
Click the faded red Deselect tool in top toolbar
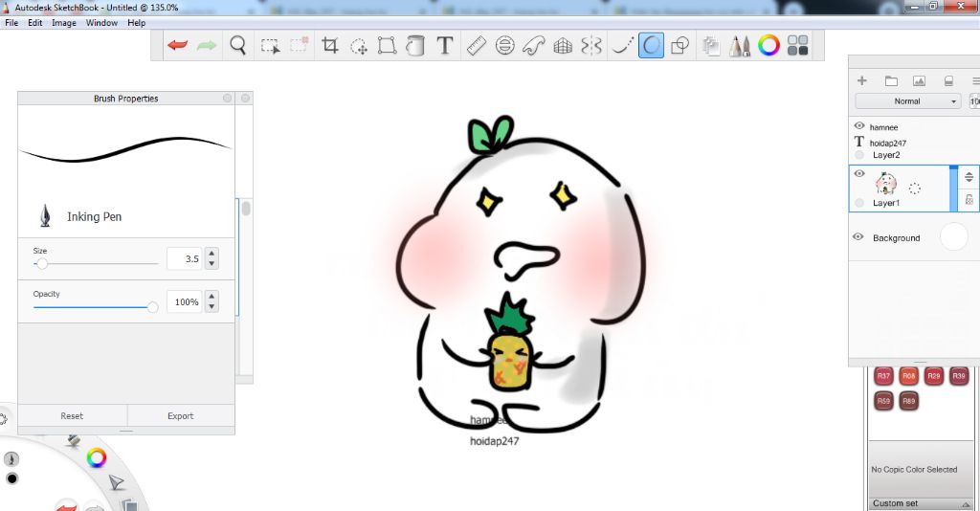point(299,44)
